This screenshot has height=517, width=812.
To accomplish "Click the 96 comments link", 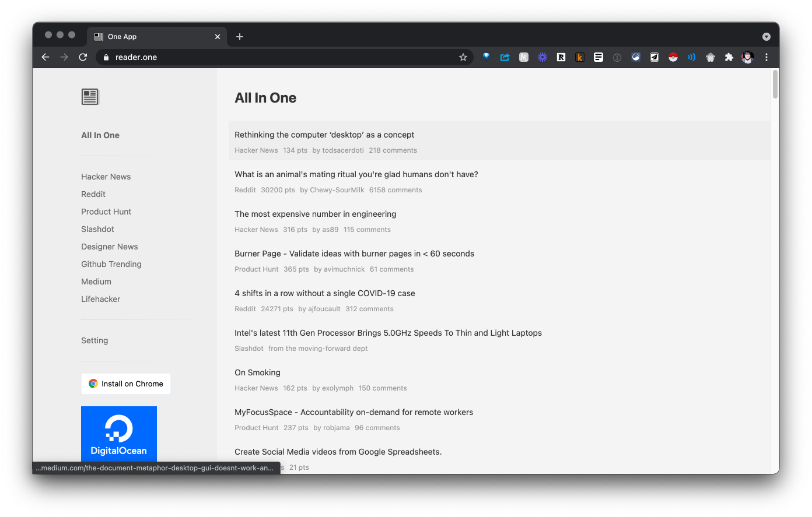I will tap(377, 428).
